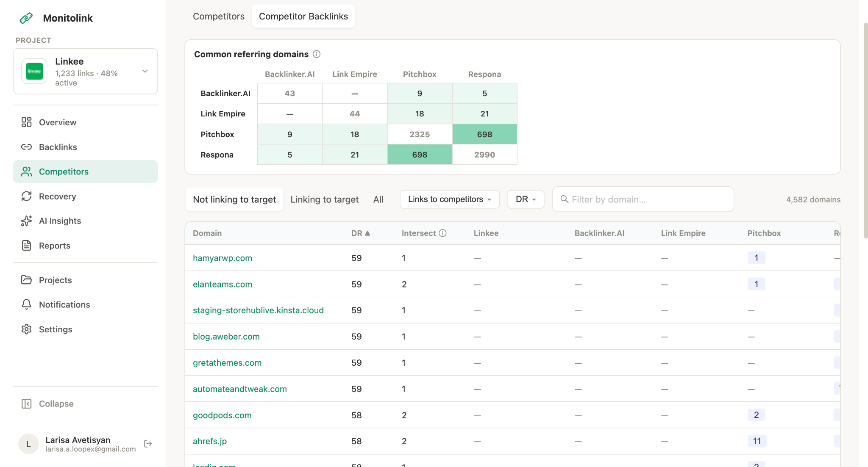
Task: Click the Link Empire column header in domains table
Action: coord(683,233)
